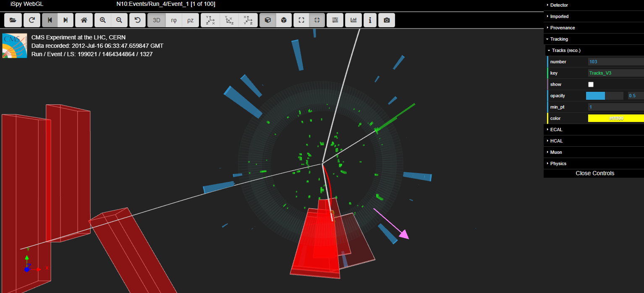Open the settings sliders icon
This screenshot has width=644, height=293.
click(x=335, y=20)
